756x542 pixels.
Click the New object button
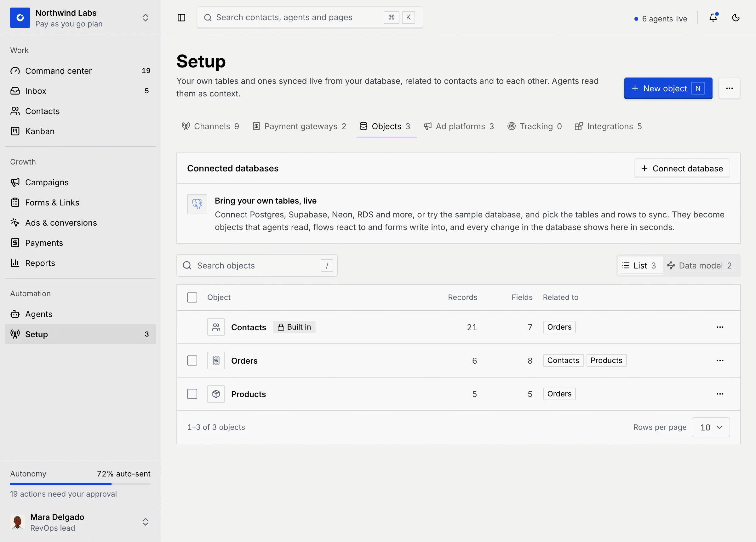[668, 88]
